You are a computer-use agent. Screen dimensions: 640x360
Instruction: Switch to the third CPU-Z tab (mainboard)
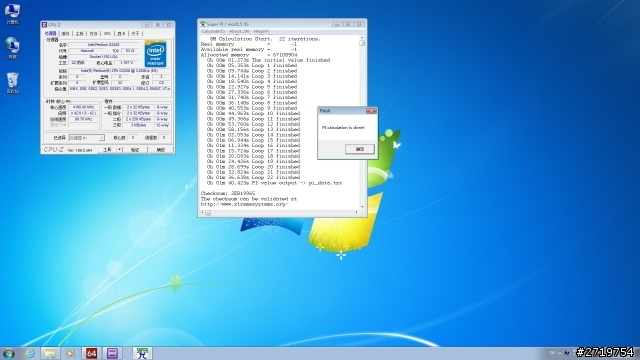(80, 33)
